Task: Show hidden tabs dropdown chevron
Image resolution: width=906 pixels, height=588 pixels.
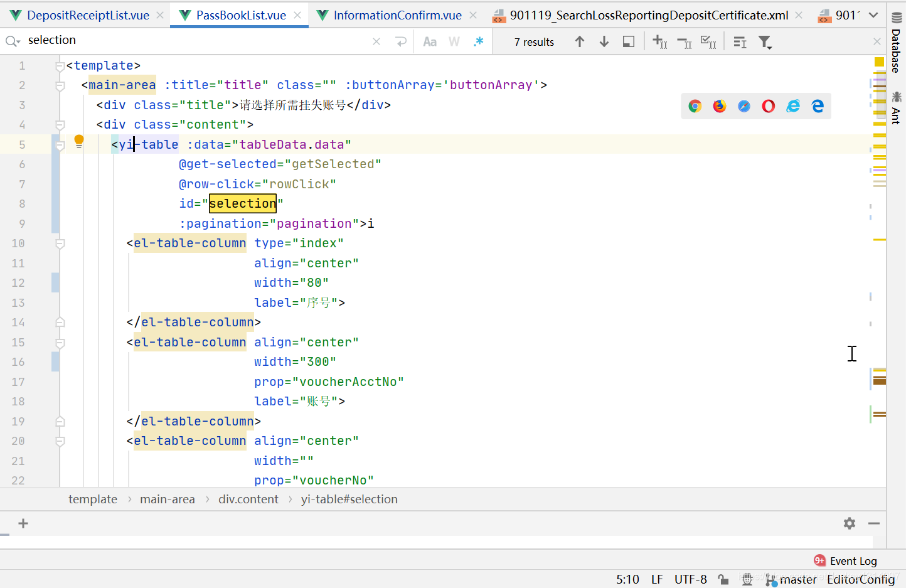Action: point(873,15)
